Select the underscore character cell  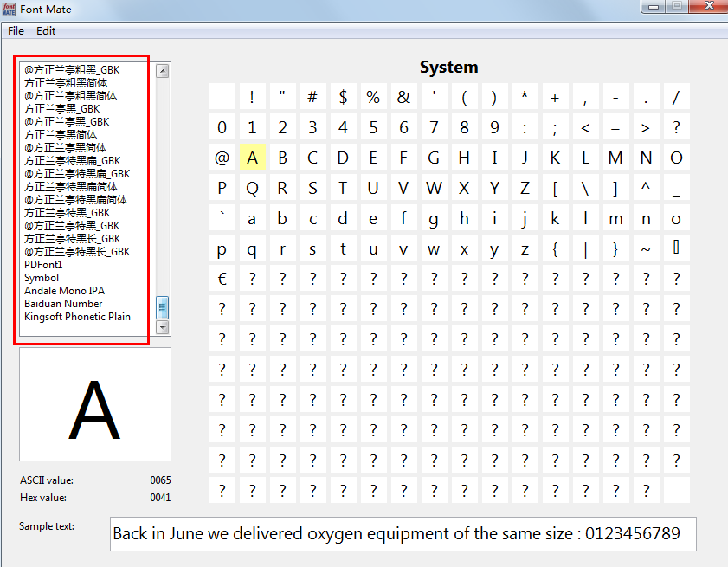click(x=676, y=188)
